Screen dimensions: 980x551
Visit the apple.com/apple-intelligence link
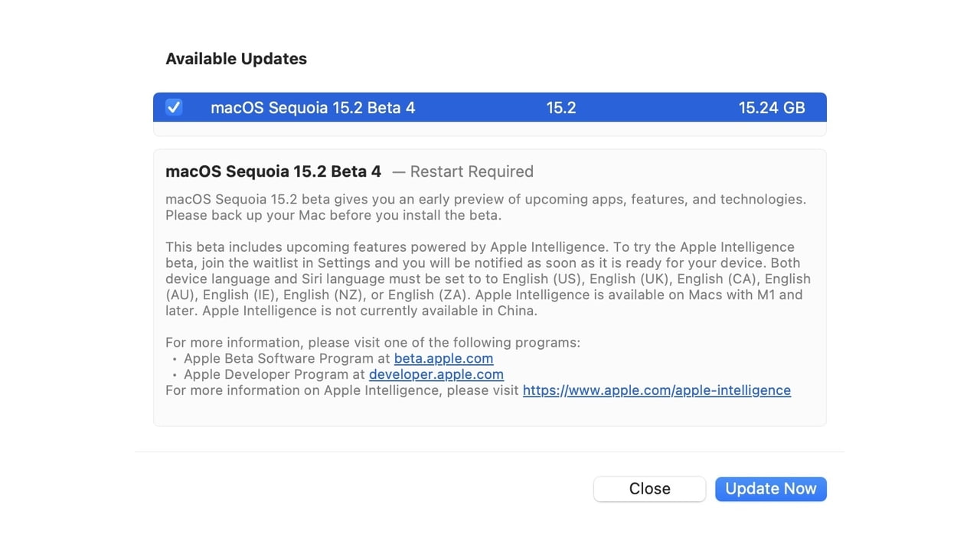pyautogui.click(x=656, y=390)
